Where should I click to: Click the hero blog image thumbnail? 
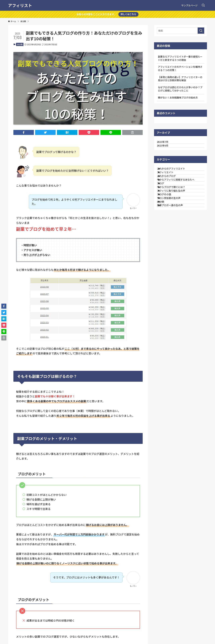coord(78,88)
